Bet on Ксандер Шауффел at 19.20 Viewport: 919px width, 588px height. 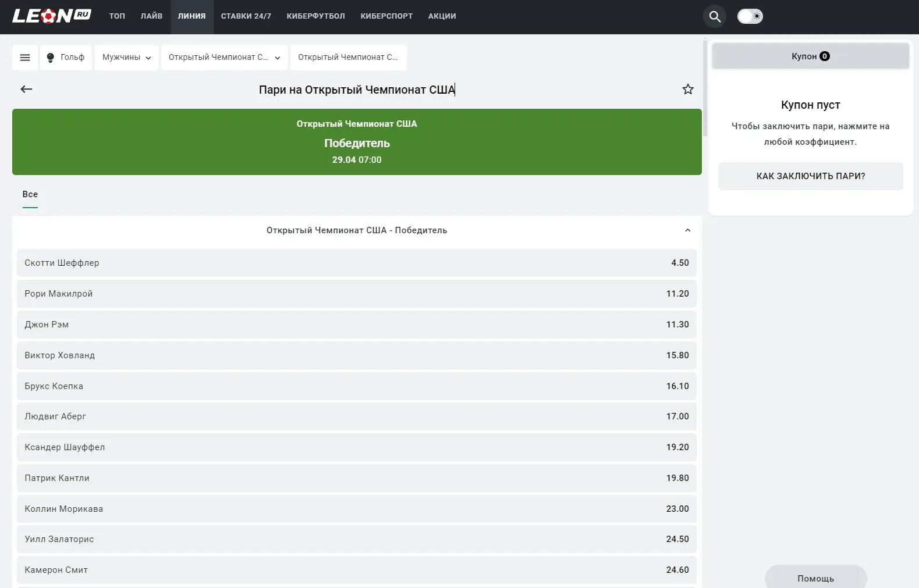pos(356,447)
